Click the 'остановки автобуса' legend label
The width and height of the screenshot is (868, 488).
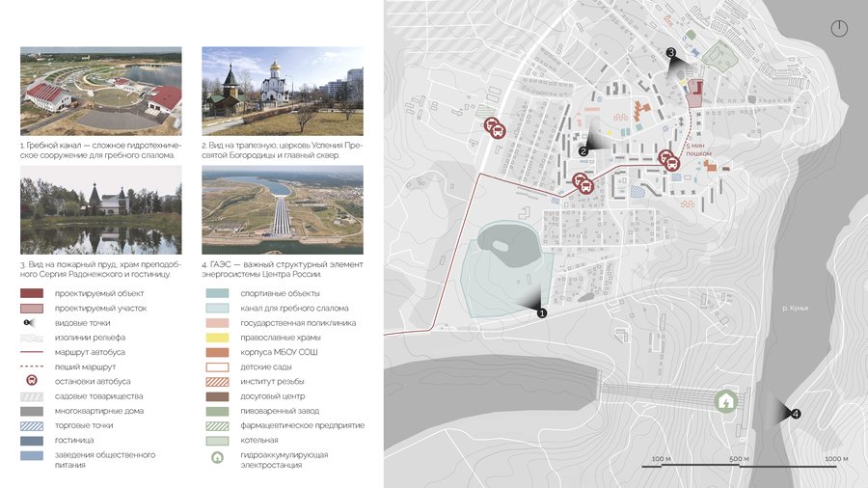tap(93, 381)
